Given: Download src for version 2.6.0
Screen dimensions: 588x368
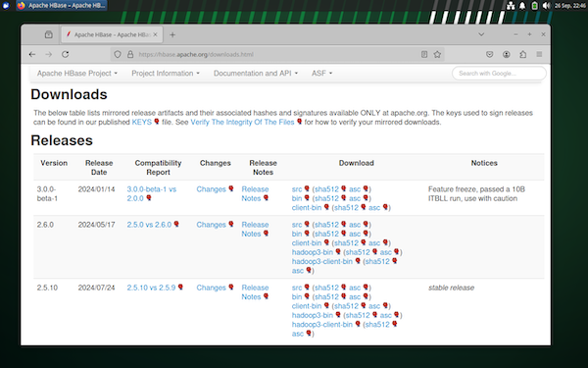Looking at the screenshot, I should pos(297,225).
